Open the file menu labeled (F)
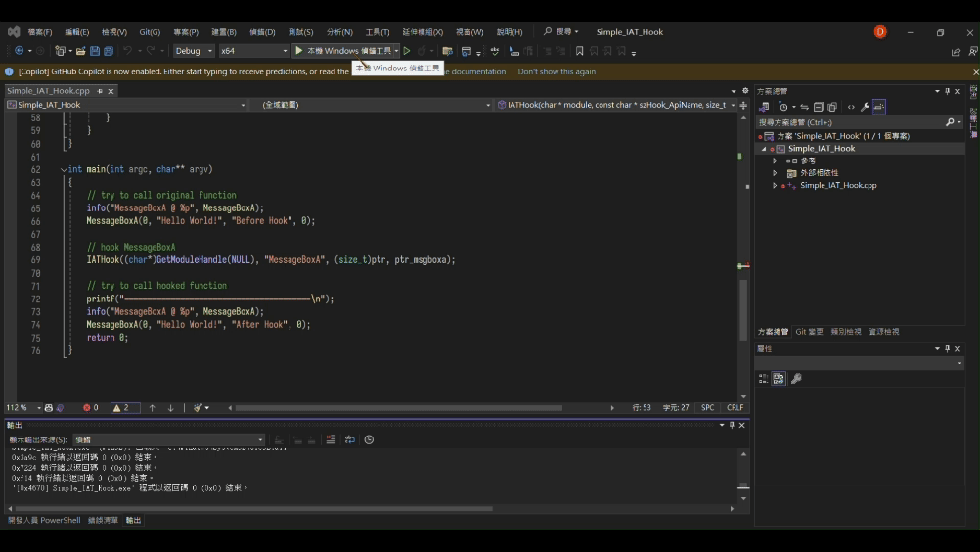980x552 pixels. coord(39,32)
